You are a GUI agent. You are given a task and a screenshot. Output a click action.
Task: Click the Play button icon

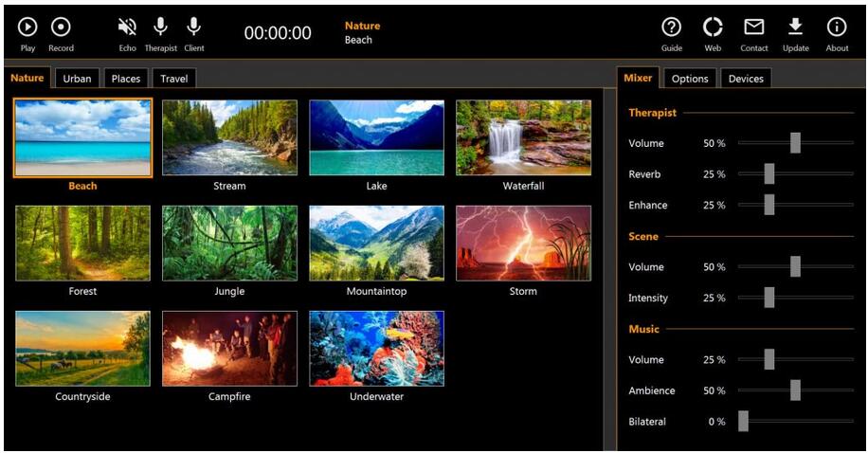[27, 28]
